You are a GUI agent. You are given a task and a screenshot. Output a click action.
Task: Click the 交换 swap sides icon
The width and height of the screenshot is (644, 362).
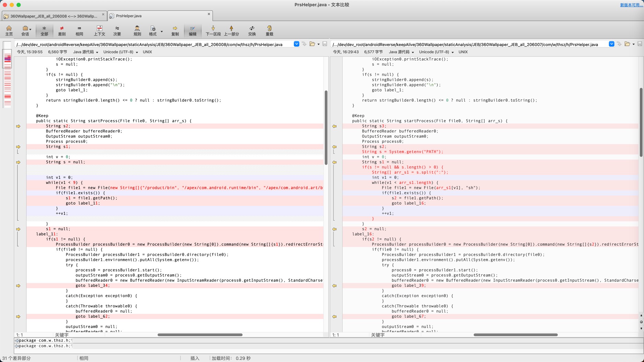coord(252,31)
